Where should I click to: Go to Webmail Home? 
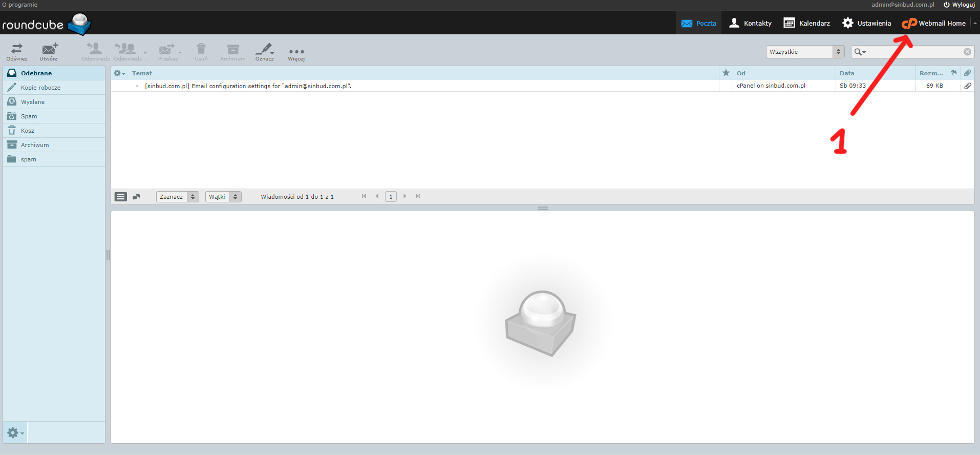click(934, 23)
